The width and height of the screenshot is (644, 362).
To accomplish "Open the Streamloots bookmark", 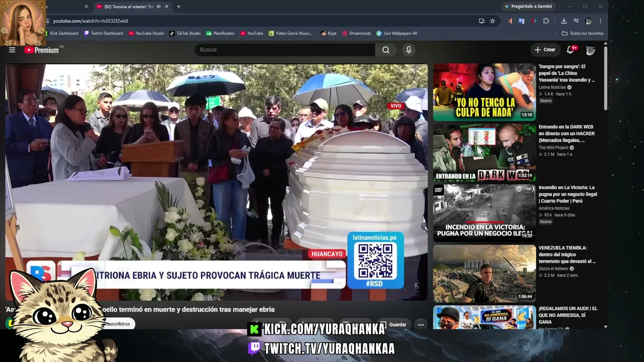I will [356, 33].
